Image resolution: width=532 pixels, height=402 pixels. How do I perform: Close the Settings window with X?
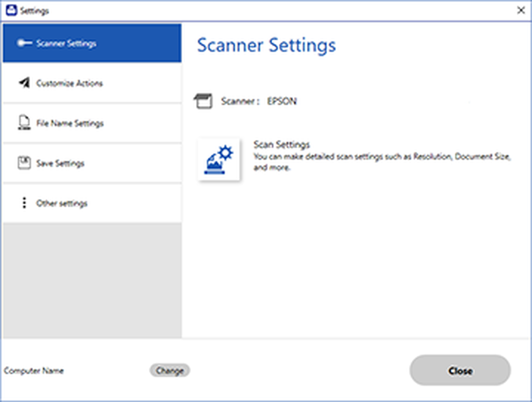pyautogui.click(x=521, y=10)
